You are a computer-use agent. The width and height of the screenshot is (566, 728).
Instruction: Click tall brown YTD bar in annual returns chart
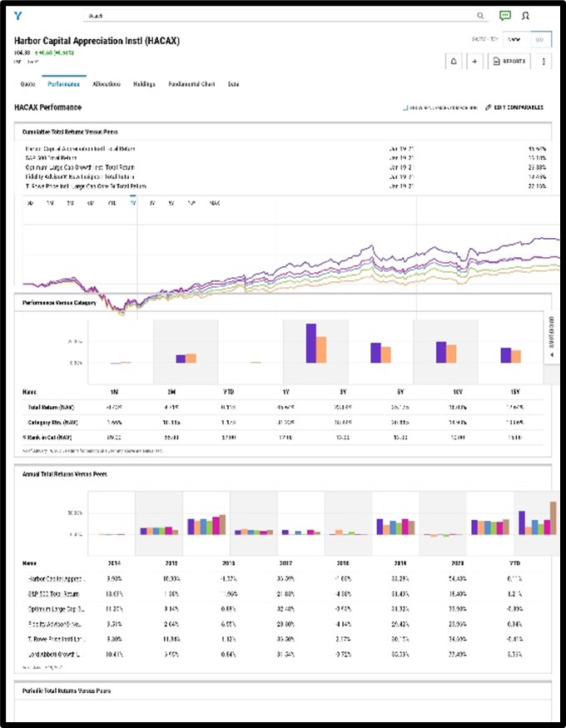pos(553,518)
